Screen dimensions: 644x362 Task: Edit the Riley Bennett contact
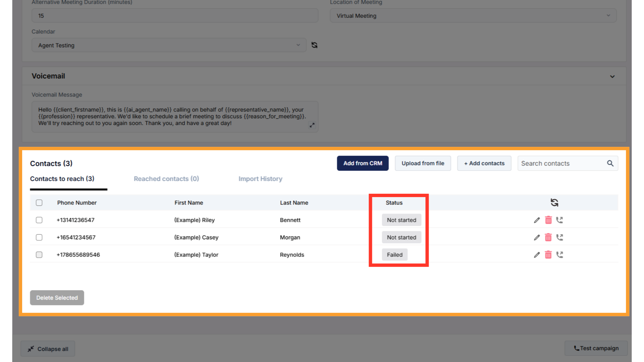click(537, 220)
